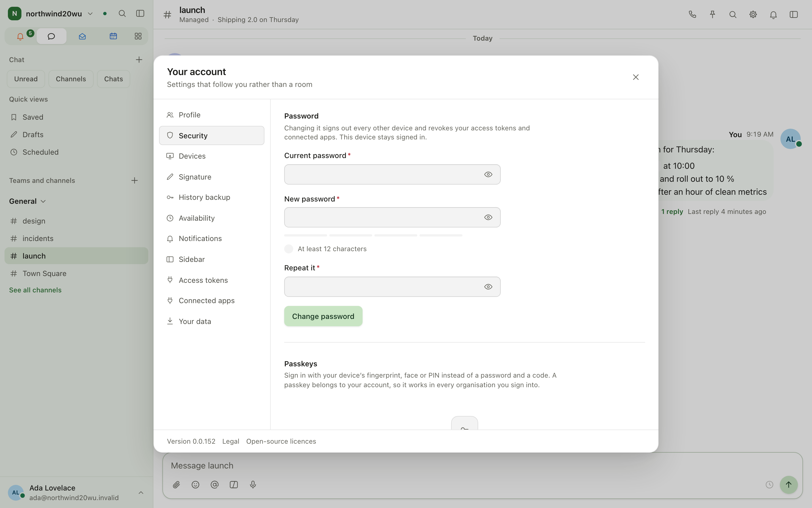The height and width of the screenshot is (508, 812).
Task: Go to Connected apps section
Action: tap(212, 301)
